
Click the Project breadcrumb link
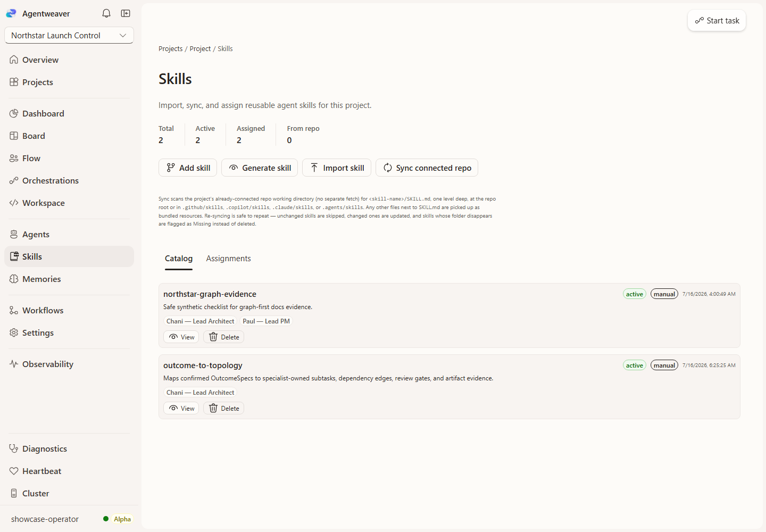[x=200, y=48]
